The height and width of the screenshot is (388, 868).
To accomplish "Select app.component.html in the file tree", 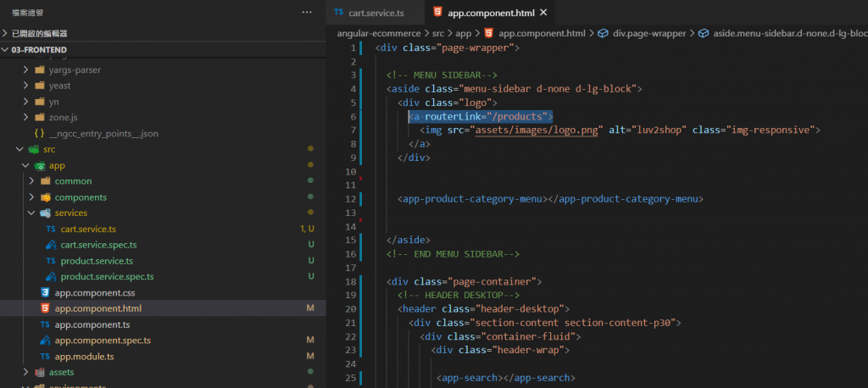I will click(x=98, y=308).
